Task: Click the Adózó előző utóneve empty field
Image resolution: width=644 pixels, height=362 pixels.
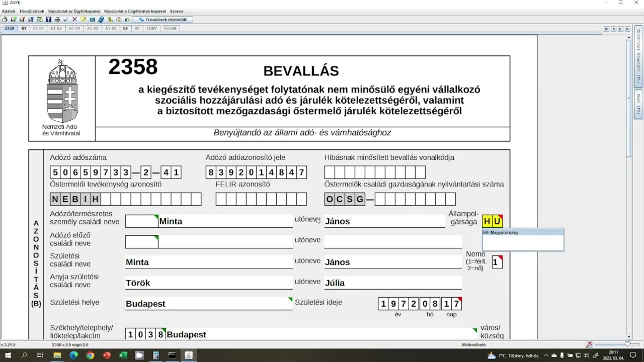Action: (x=393, y=242)
